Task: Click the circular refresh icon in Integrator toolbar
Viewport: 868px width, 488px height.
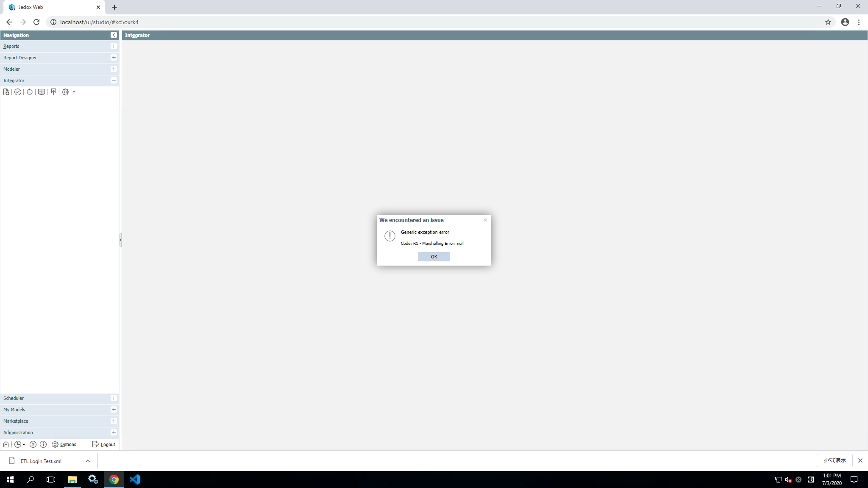Action: pos(30,92)
